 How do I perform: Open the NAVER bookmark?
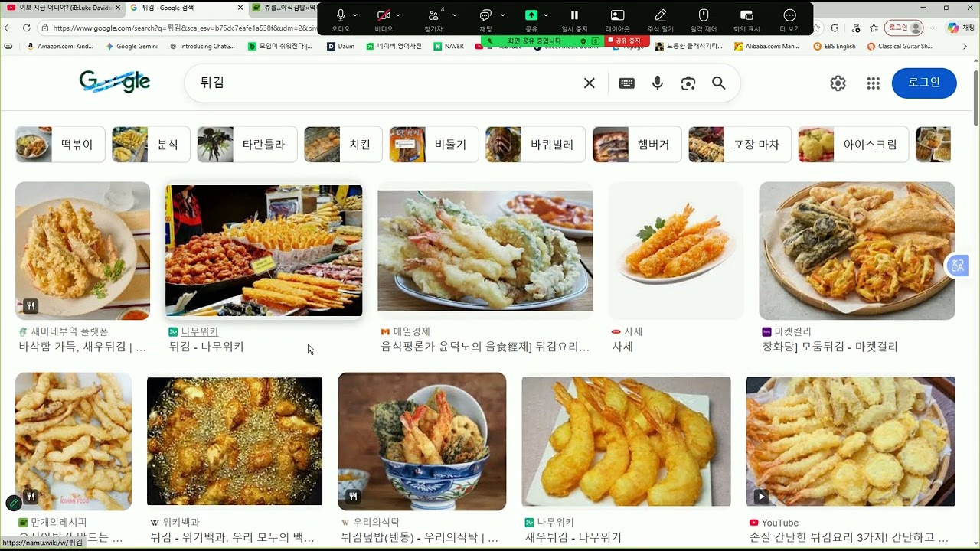tap(449, 46)
